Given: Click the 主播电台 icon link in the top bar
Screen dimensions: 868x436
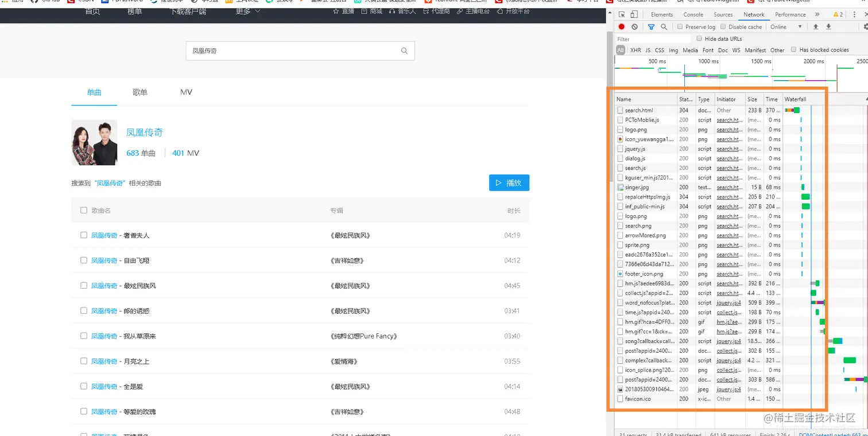Looking at the screenshot, I should point(474,11).
